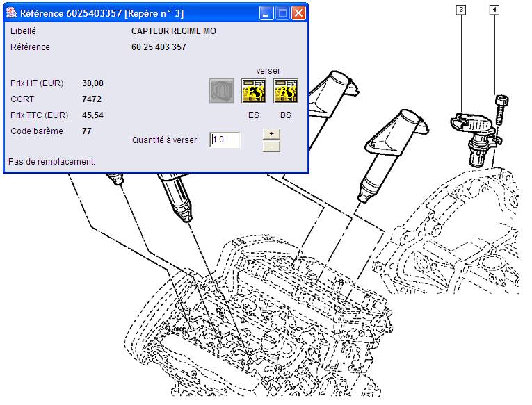Maximize the Référence dialog window
Image resolution: width=532 pixels, height=405 pixels.
point(282,13)
